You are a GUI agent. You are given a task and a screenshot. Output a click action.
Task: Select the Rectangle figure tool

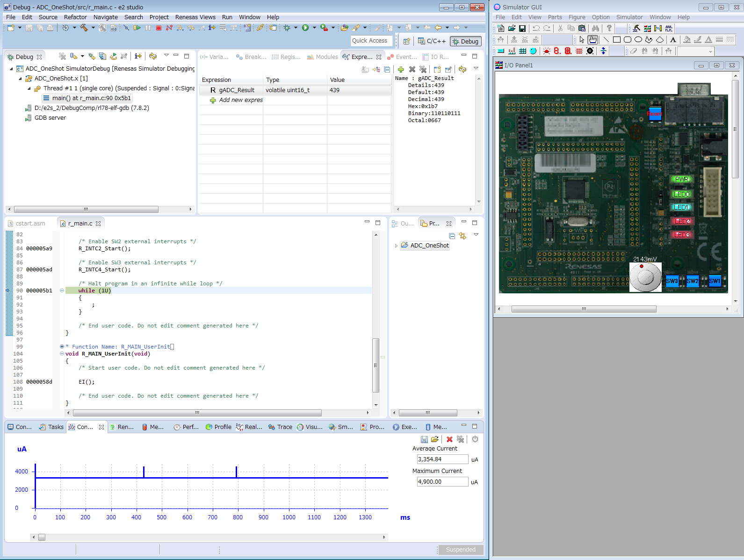pos(617,40)
